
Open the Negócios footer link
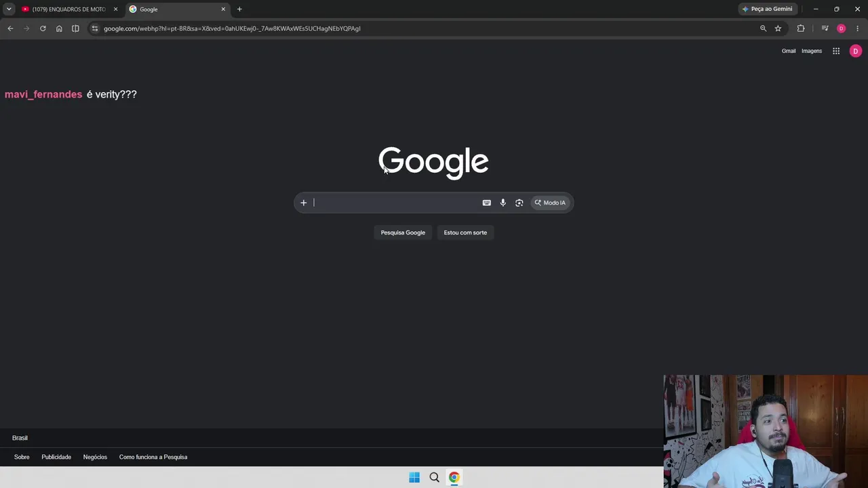[95, 457]
